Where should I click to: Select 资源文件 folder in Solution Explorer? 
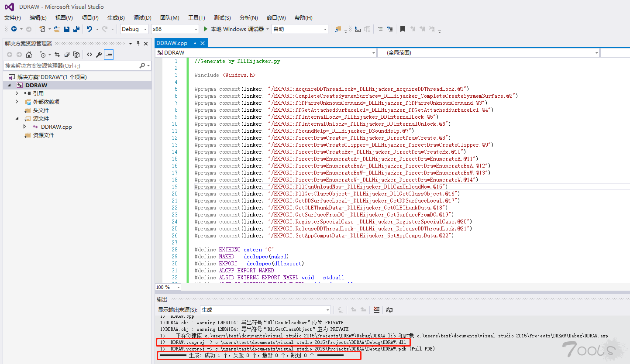[43, 135]
